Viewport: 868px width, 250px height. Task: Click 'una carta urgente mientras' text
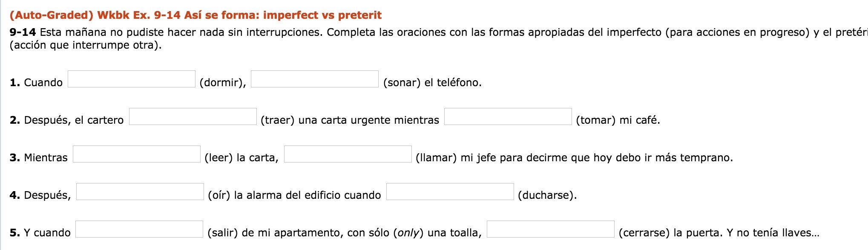pos(369,120)
